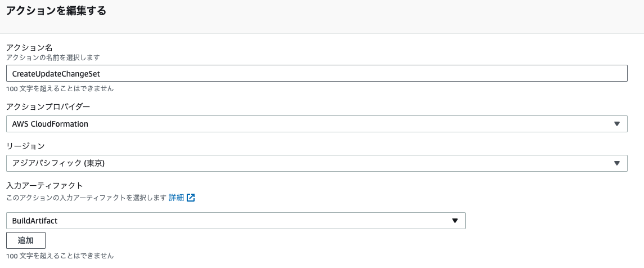Click the アクションを編集する heading
The image size is (644, 268).
coord(56,11)
